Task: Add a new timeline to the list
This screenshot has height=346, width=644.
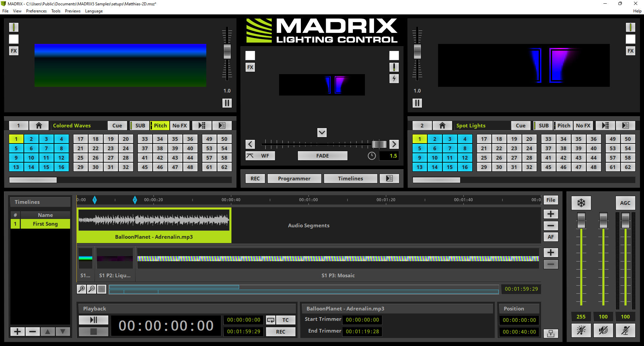Action: point(17,332)
